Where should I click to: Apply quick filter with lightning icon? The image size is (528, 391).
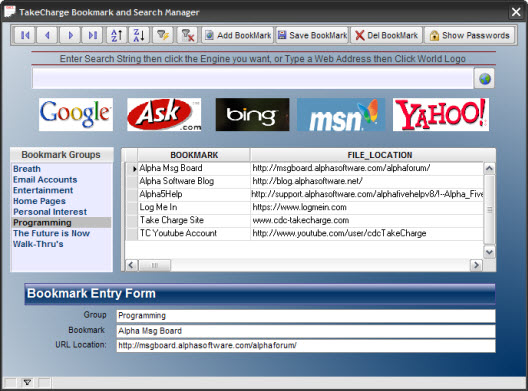pyautogui.click(x=163, y=35)
